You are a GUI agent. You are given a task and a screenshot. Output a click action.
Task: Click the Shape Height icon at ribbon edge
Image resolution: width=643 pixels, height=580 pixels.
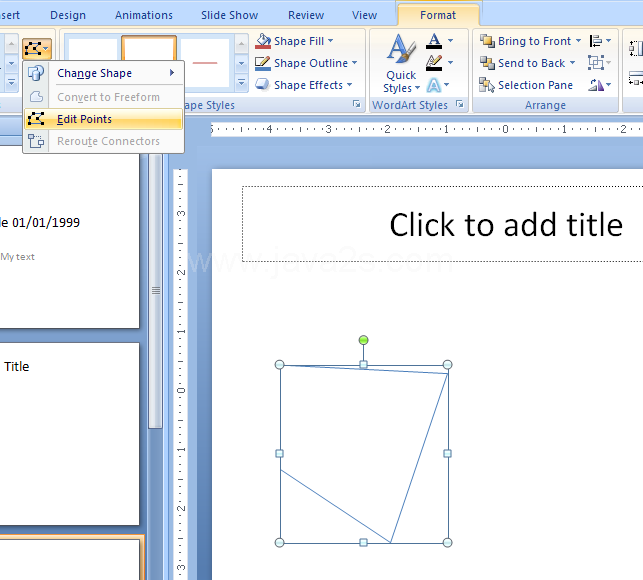(x=636, y=49)
